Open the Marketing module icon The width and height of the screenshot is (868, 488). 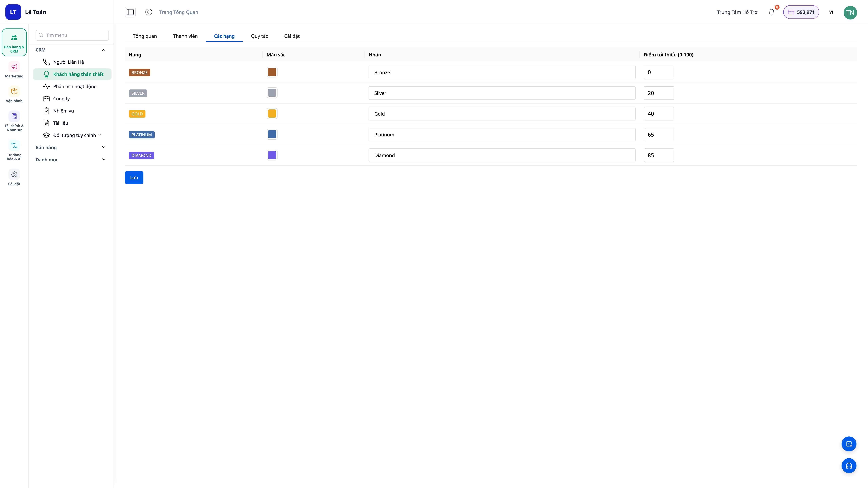tap(14, 70)
